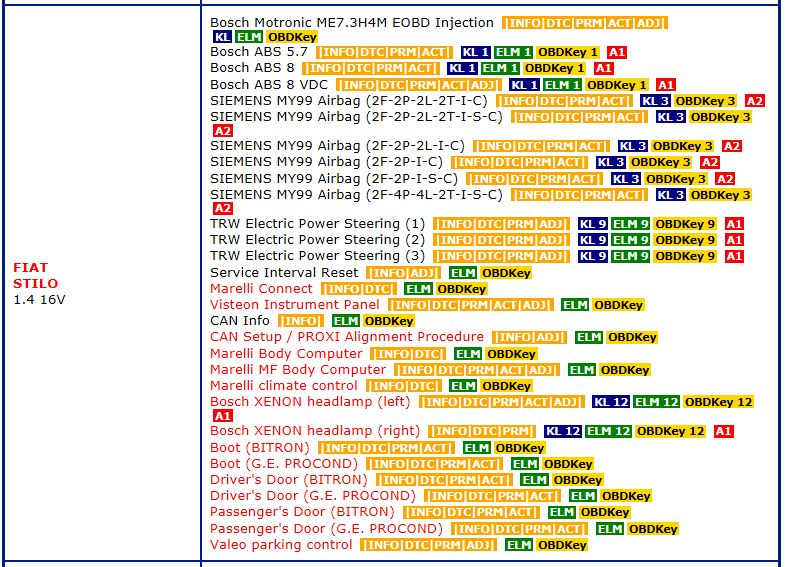The width and height of the screenshot is (785, 567).
Task: Click the A1 badge for XENON headlamp (right)
Action: 723,431
